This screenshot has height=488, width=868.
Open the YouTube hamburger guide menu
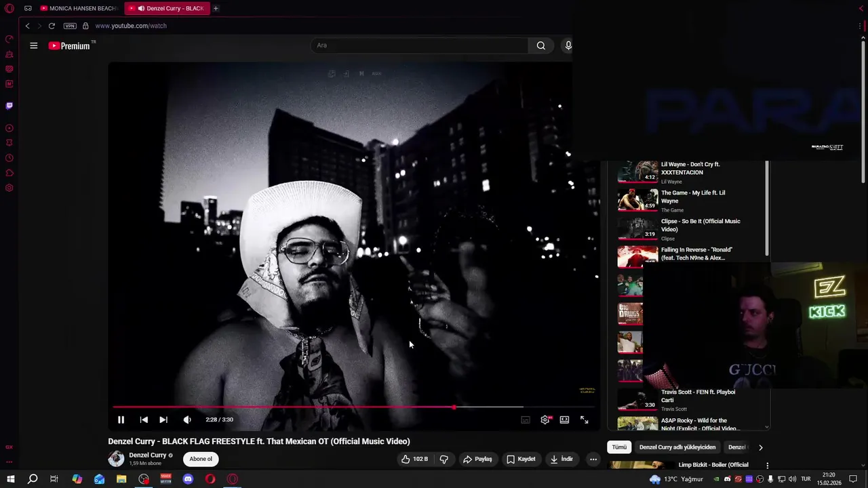click(x=33, y=45)
